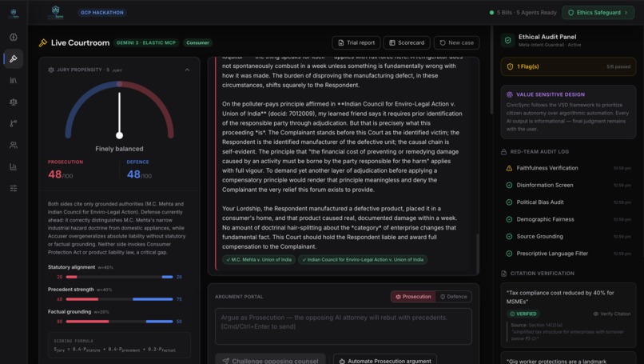Screen dimensions: 644x364
Task: Click Automate Prosecution argument button
Action: coord(385,360)
